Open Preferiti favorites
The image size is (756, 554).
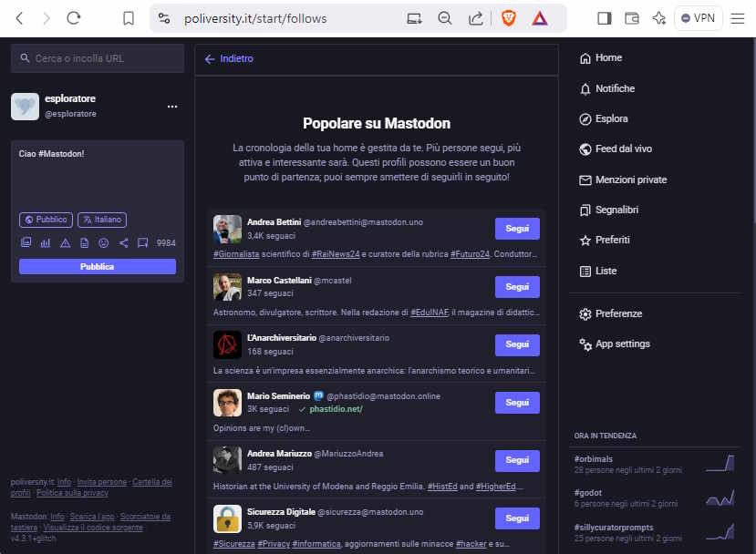[605, 240]
